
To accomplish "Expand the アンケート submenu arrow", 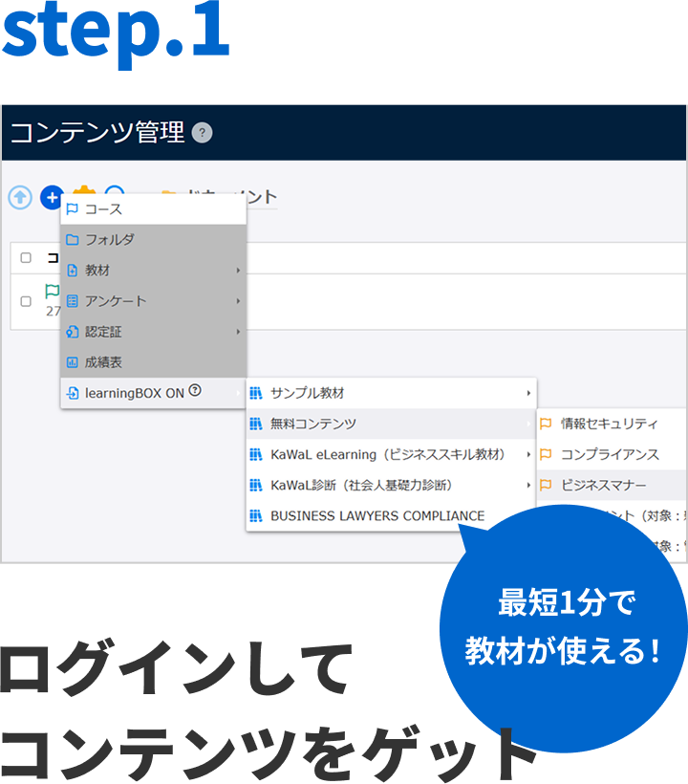I will tap(238, 301).
